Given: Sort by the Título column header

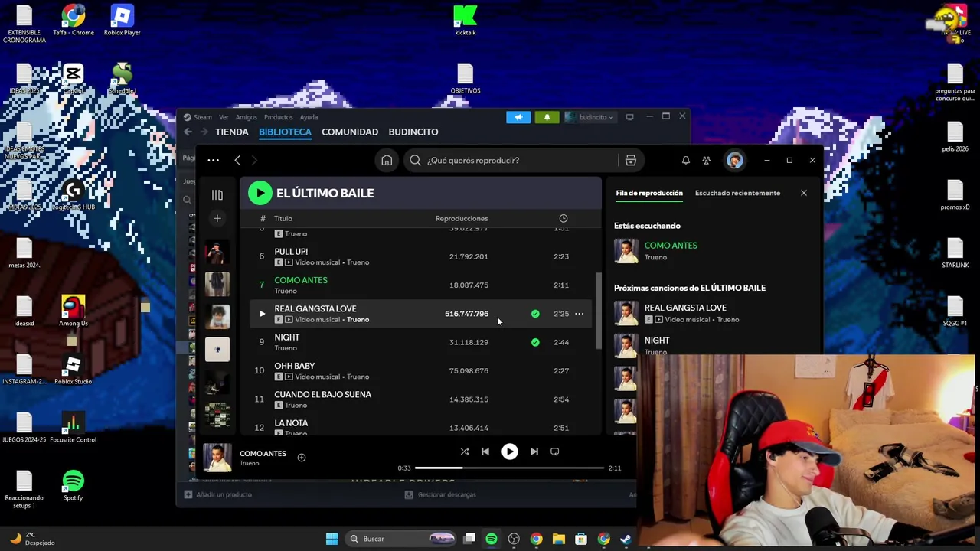Looking at the screenshot, I should tap(283, 218).
